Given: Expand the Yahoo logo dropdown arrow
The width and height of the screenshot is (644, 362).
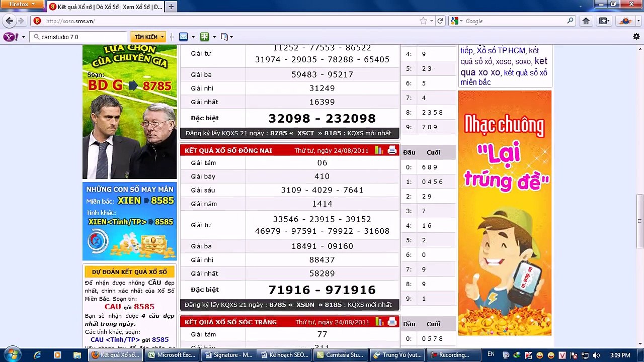Looking at the screenshot, I should [x=23, y=37].
